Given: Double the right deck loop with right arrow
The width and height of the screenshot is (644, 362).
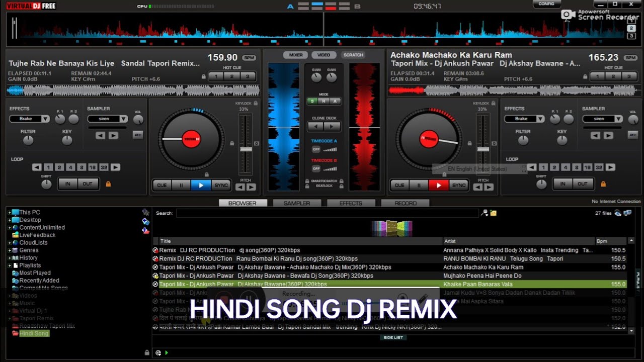Looking at the screenshot, I should pos(610,167).
